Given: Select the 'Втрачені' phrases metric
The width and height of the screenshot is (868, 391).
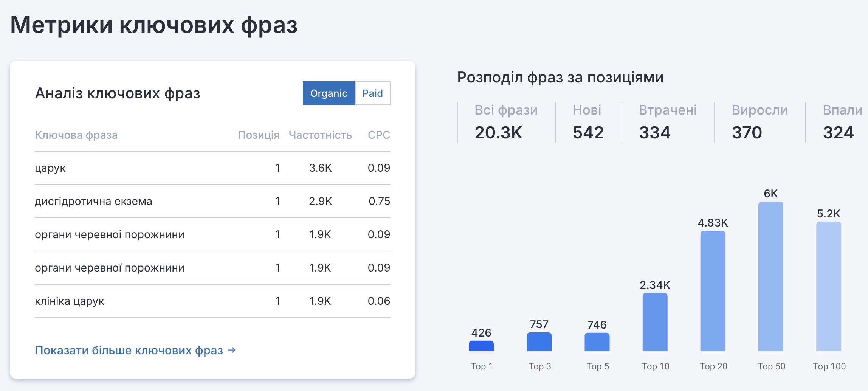Looking at the screenshot, I should click(667, 122).
